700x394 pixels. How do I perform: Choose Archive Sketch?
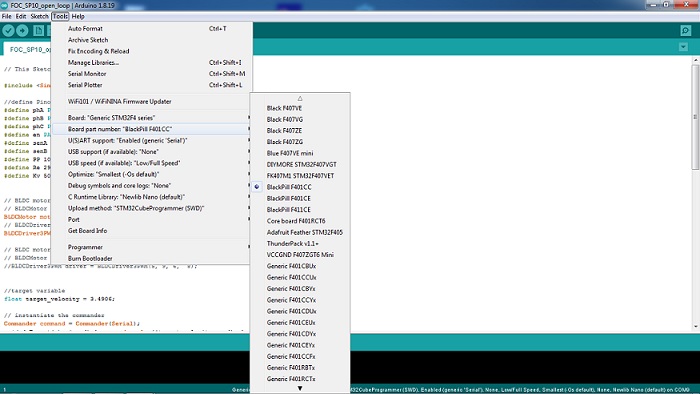tap(151, 40)
